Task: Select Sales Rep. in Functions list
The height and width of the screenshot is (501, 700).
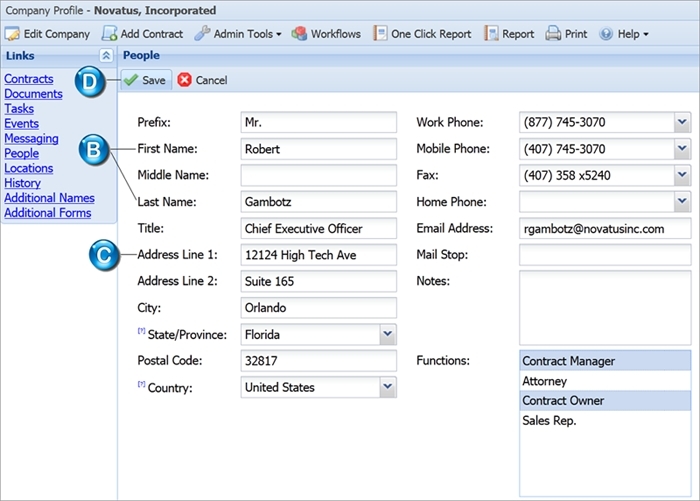Action: (605, 421)
